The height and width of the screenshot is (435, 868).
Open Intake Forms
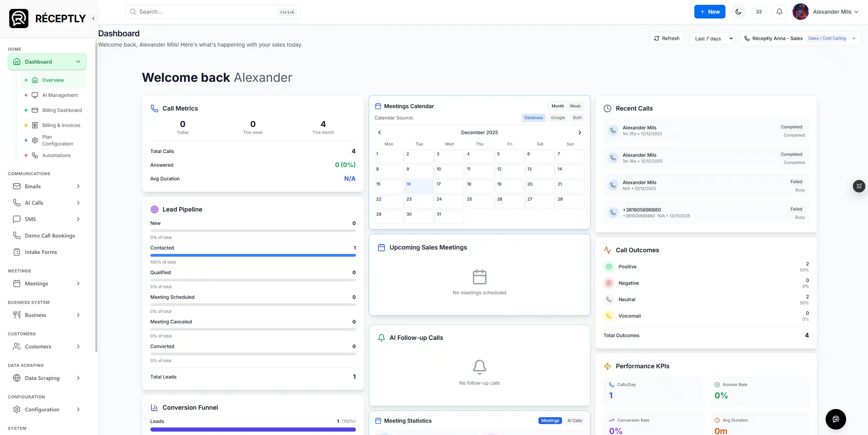tap(47, 252)
